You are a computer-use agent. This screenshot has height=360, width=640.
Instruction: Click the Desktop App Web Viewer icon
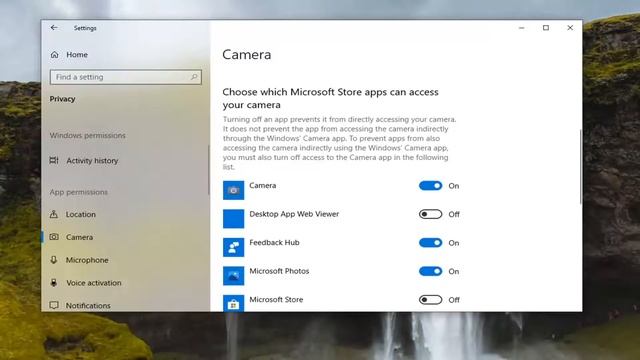233,219
